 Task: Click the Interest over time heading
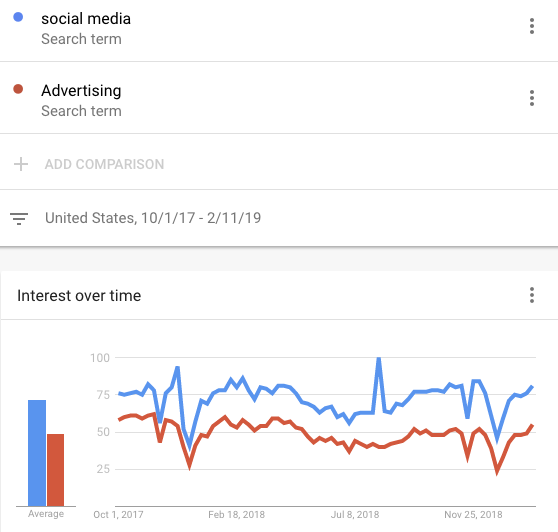(79, 296)
